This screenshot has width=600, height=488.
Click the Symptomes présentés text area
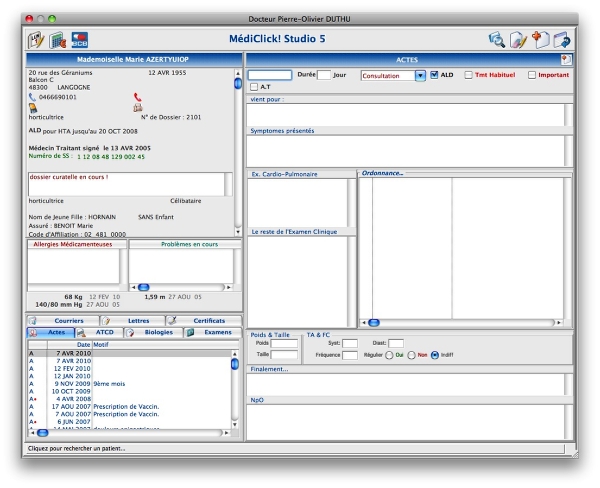[x=405, y=151]
